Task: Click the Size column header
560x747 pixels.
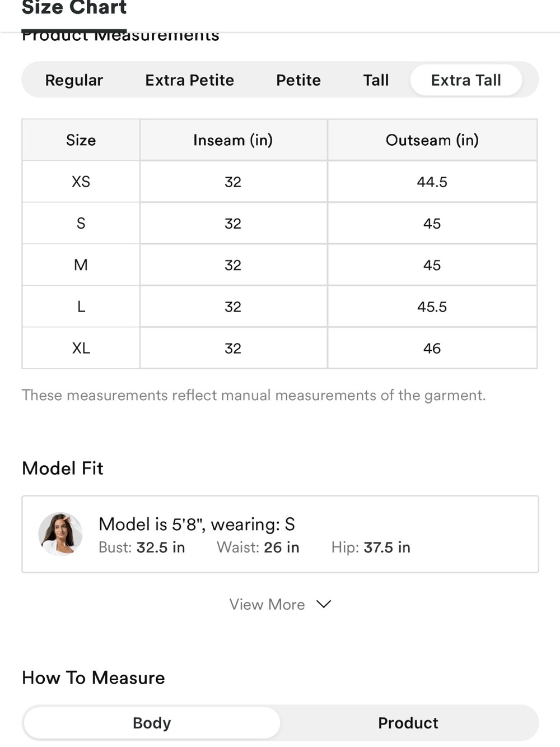Action: [81, 140]
